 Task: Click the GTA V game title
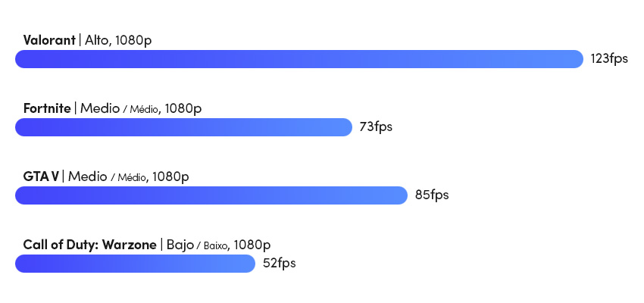[x=41, y=176]
